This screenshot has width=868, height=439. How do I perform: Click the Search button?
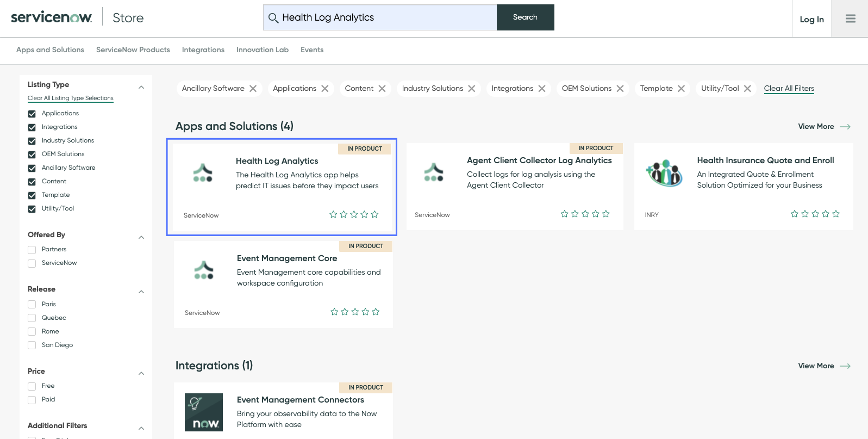[x=526, y=17]
